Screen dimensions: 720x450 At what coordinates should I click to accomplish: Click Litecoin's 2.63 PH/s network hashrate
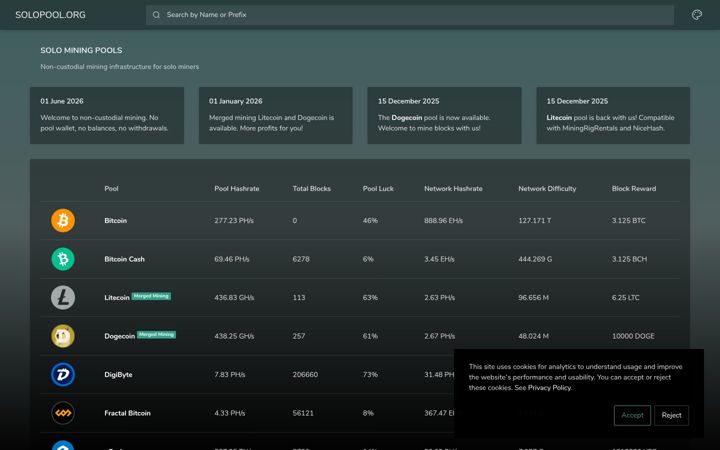point(439,298)
